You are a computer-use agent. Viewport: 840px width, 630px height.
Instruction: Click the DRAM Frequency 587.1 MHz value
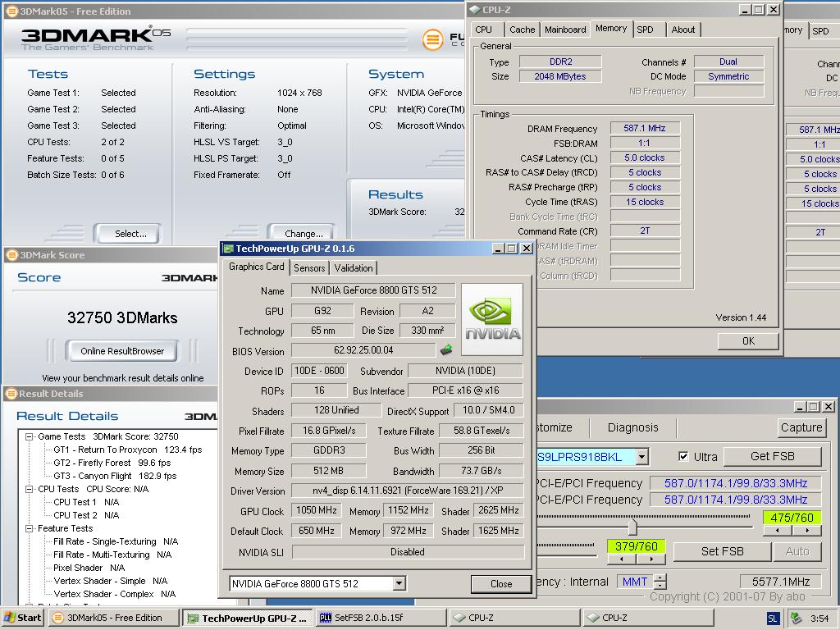click(645, 128)
